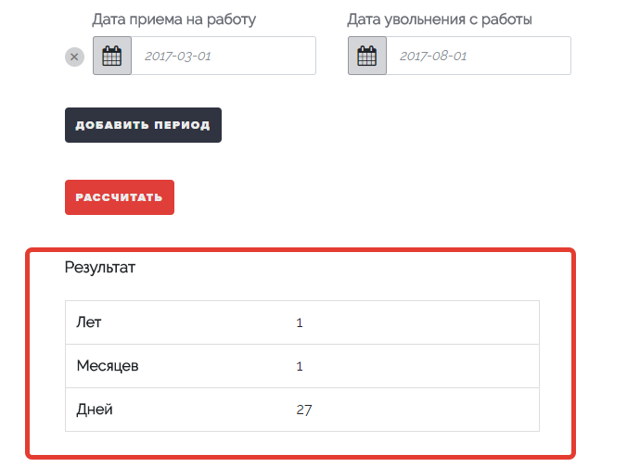The width and height of the screenshot is (640, 467).
Task: Select the months value 1 in the Месяцев row
Action: coord(300,366)
